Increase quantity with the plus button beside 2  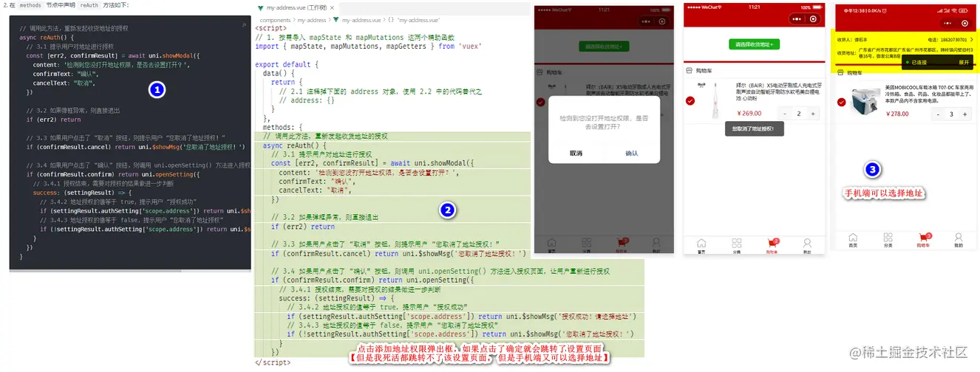click(813, 114)
